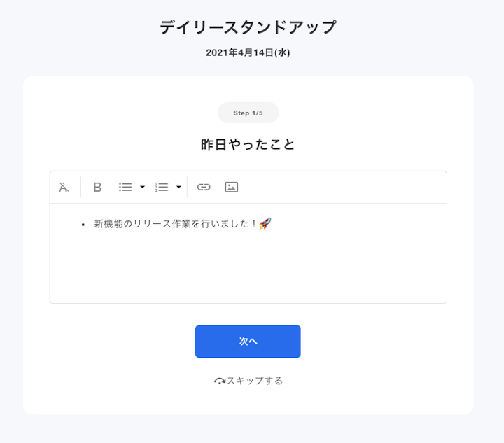This screenshot has width=504, height=443.
Task: Click the rocket emoji in the text
Action: (265, 224)
